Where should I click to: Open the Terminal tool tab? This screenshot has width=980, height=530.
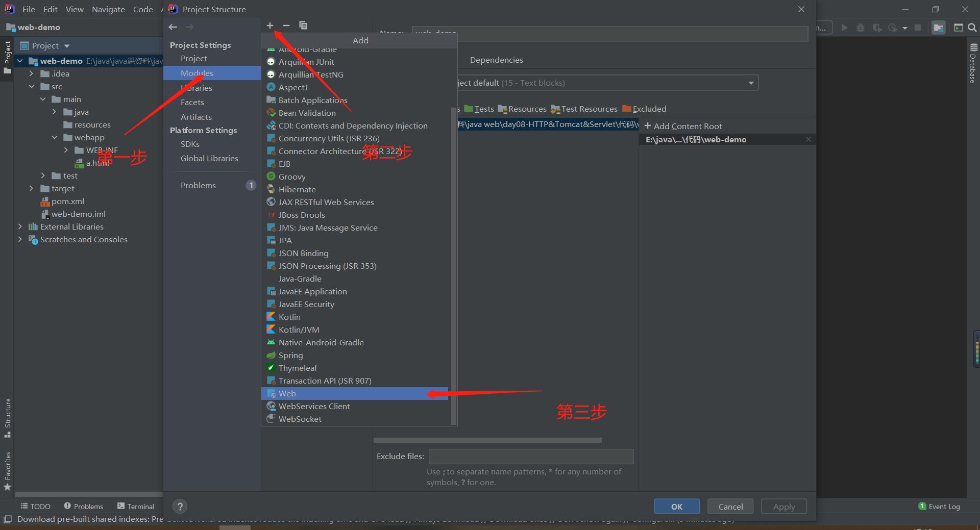coord(136,507)
